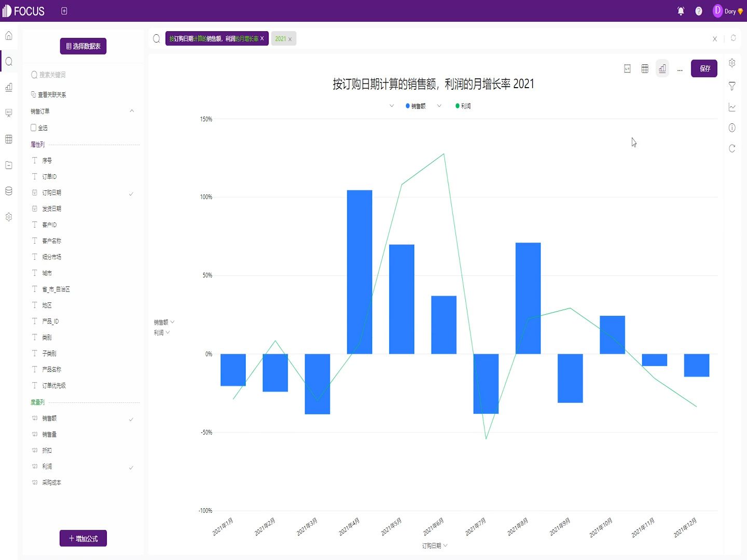The width and height of the screenshot is (747, 560).
Task: Click the 2021年8月 sales bar
Action: coord(528,298)
